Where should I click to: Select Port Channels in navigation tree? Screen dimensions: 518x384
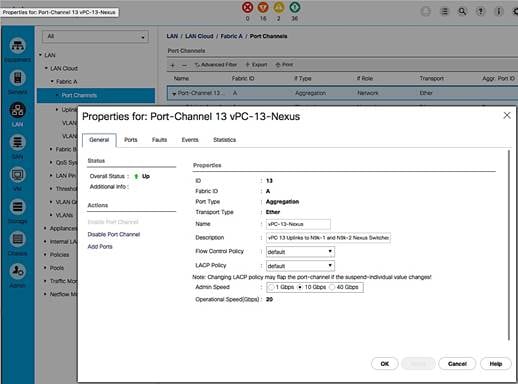pos(96,95)
